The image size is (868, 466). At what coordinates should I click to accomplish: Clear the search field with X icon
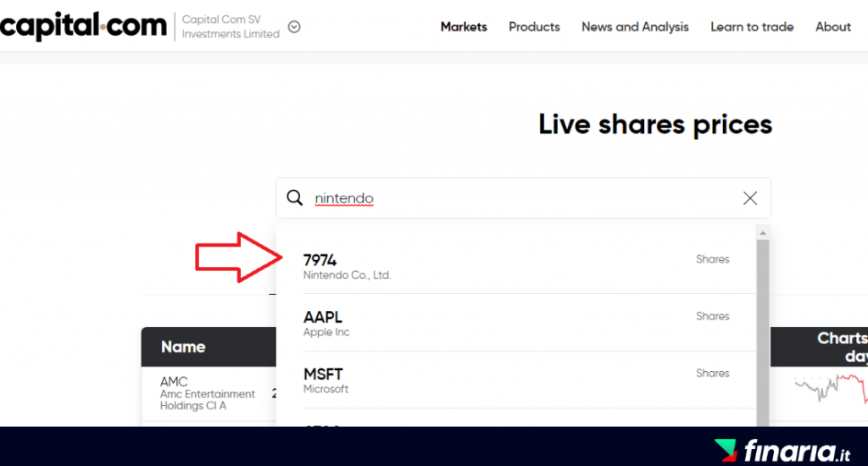click(750, 198)
